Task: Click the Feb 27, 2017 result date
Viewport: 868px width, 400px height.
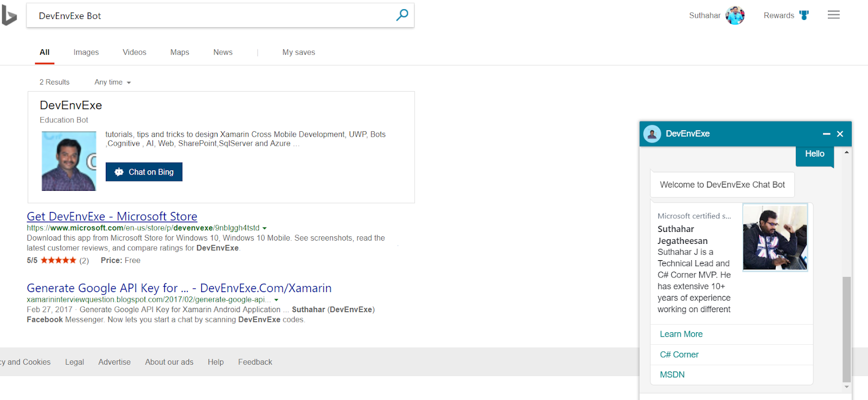Action: (49, 309)
